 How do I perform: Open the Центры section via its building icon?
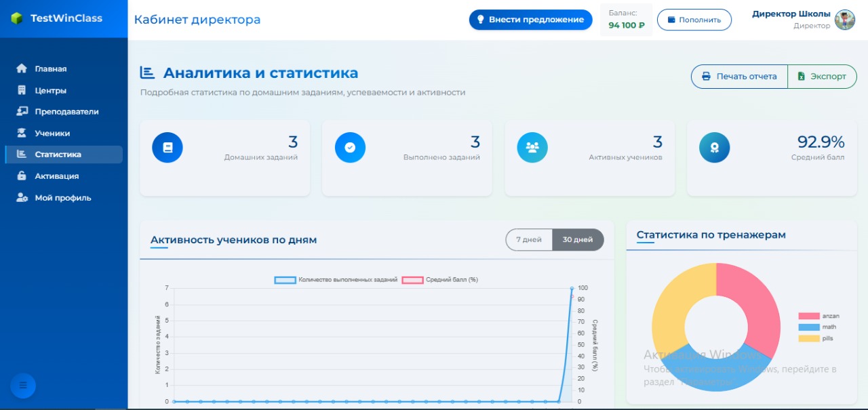[22, 90]
